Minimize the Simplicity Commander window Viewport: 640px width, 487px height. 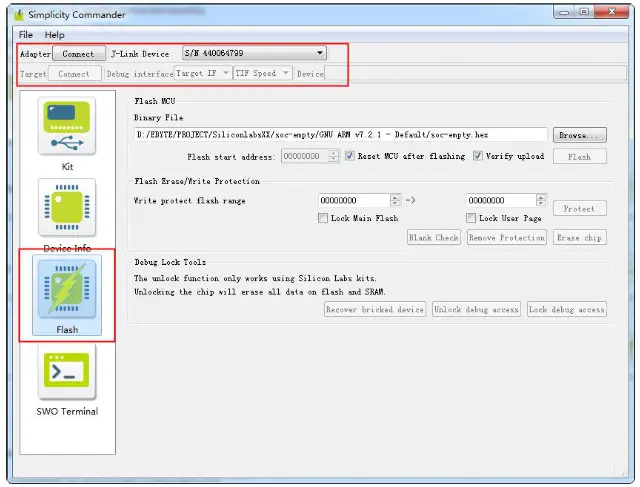click(x=564, y=12)
